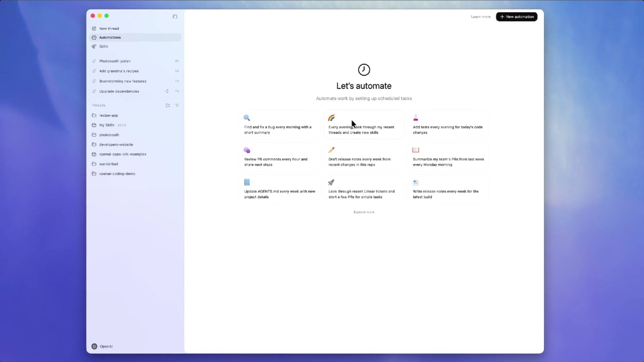Image resolution: width=644 pixels, height=362 pixels.
Task: Click 'Explore more' below the suggestions
Action: [x=364, y=212]
